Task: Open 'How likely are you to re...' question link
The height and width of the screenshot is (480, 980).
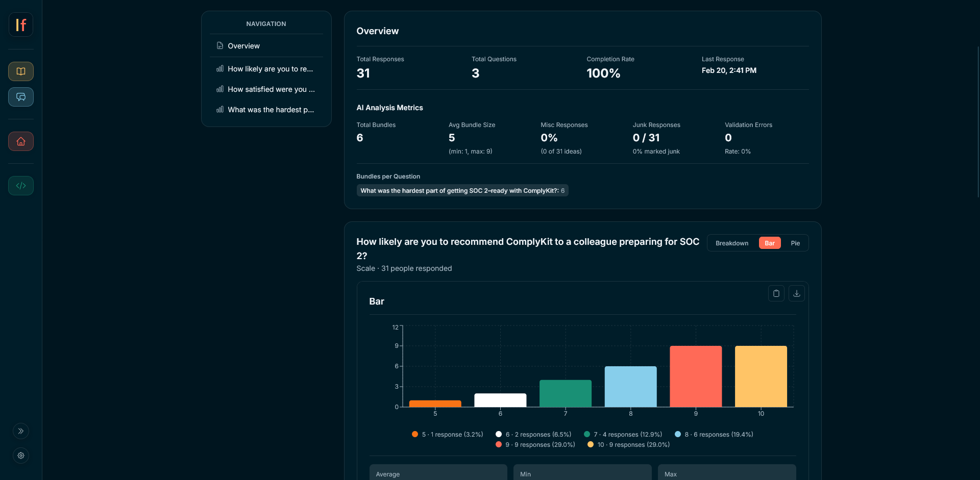Action: (x=270, y=69)
